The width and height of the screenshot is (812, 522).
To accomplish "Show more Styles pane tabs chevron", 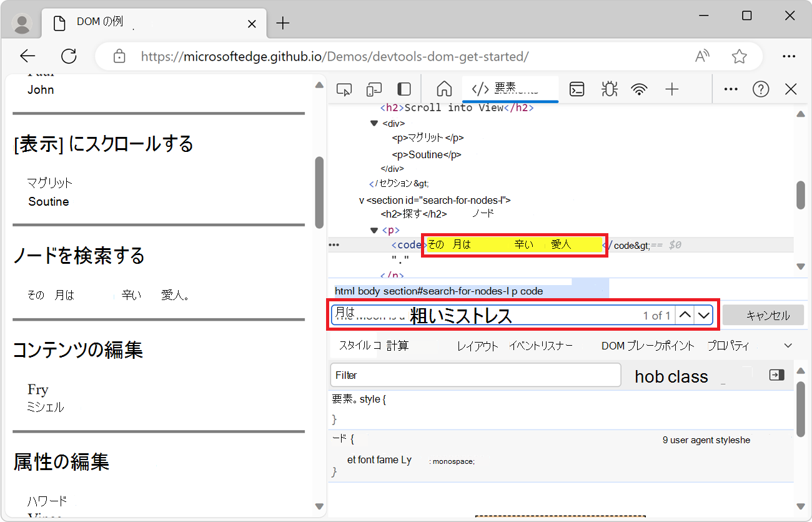I will [x=788, y=346].
